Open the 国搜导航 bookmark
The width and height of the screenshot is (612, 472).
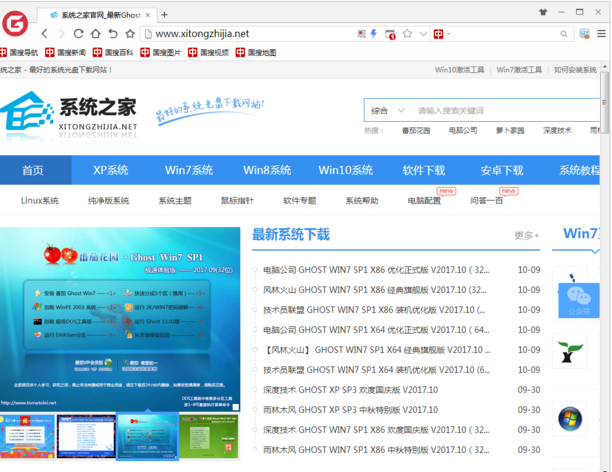19,52
